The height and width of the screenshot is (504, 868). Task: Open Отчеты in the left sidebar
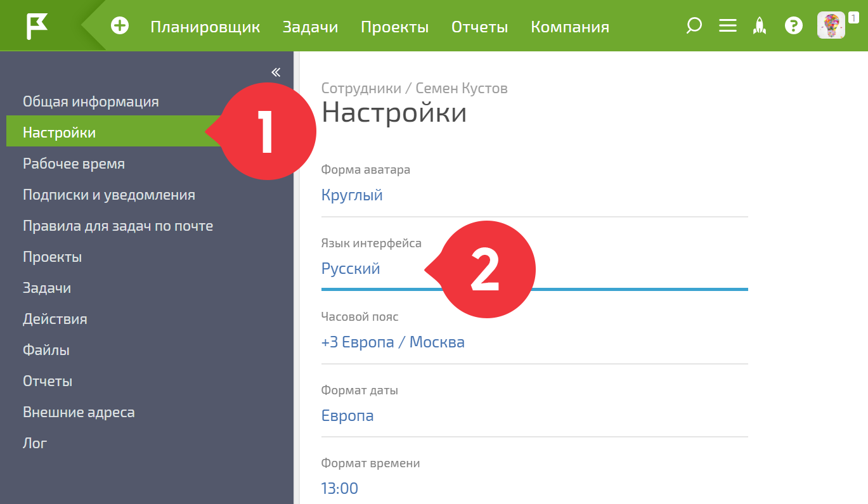48,381
